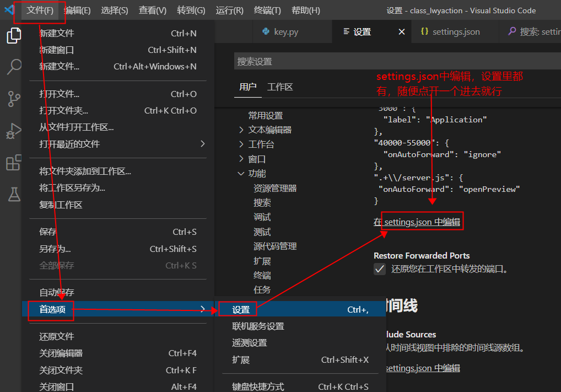561x392 pixels.
Task: Choose 将文件夹添加到工作区... menu item
Action: (x=118, y=171)
